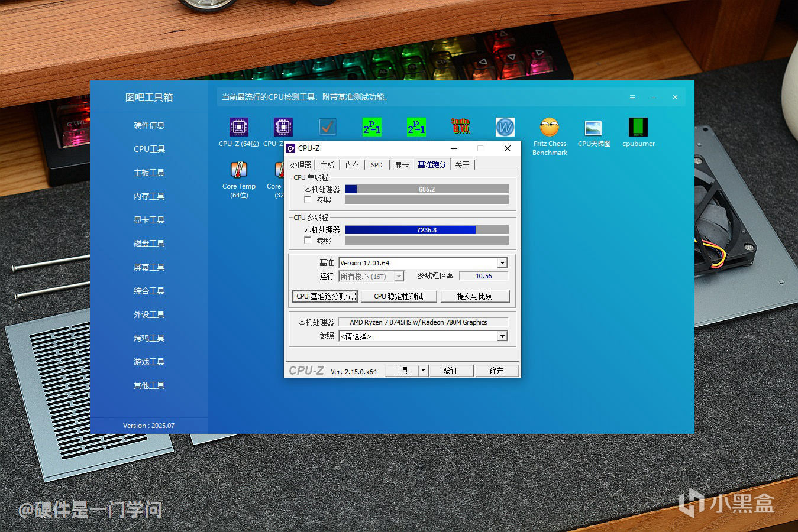Expand the 工具 button dropdown arrow
798x532 pixels.
coord(423,371)
